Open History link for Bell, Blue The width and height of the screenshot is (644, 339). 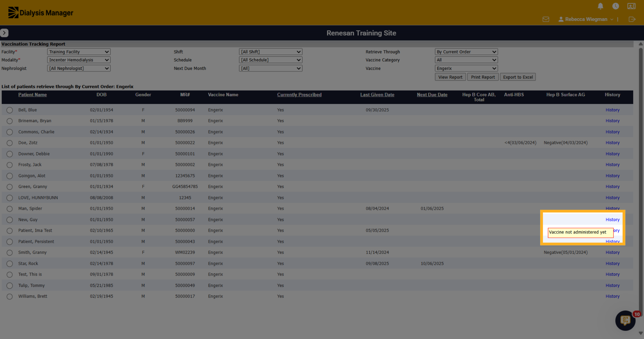pos(612,110)
